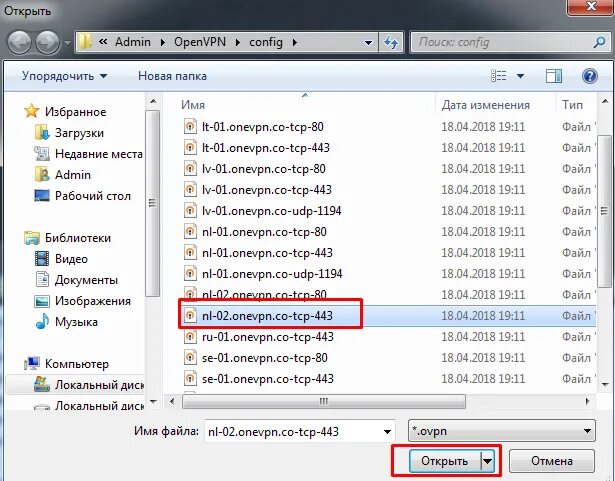Image resolution: width=615 pixels, height=481 pixels.
Task: Click the Музыка note icon
Action: [42, 321]
